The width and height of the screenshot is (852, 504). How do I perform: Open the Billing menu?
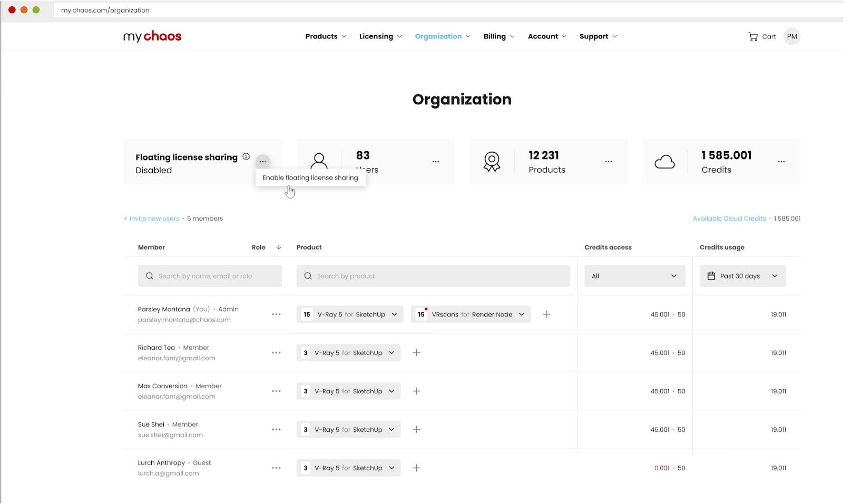pos(499,36)
